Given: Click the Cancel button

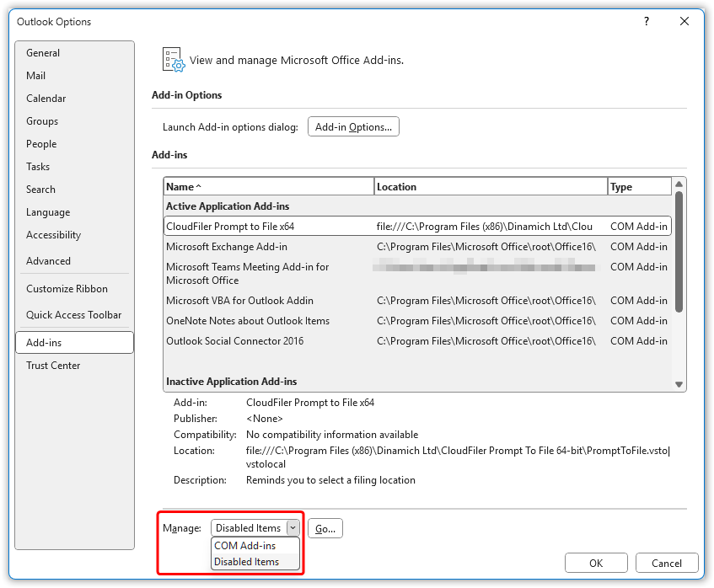Looking at the screenshot, I should [666, 563].
